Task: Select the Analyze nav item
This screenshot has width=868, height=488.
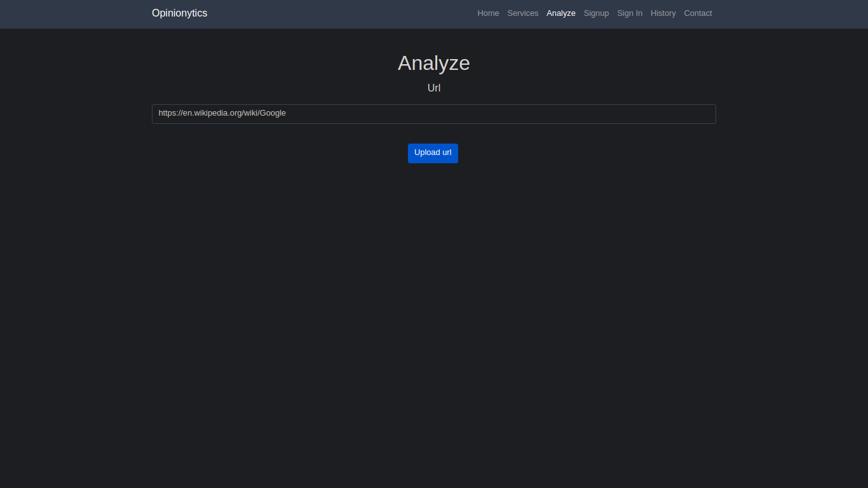Action: [x=561, y=13]
